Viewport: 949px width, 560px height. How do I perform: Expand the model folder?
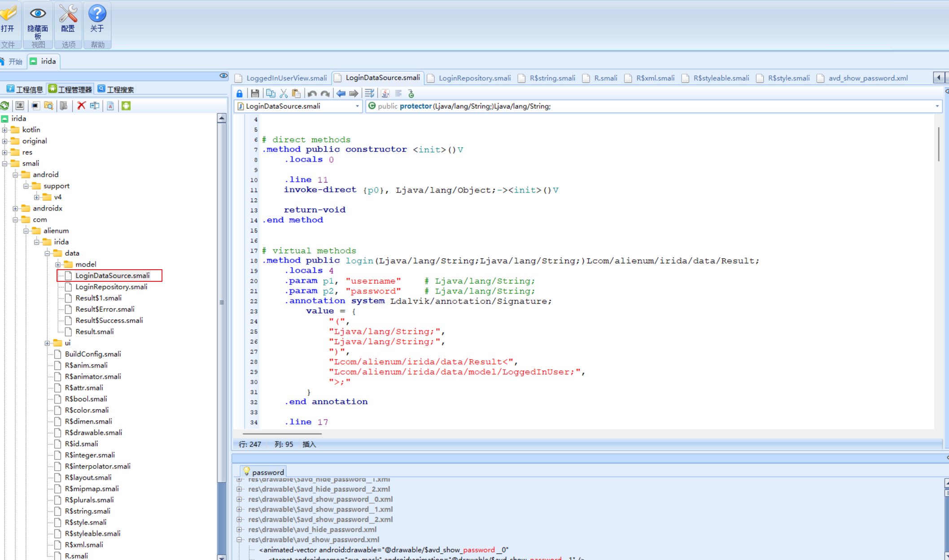[58, 264]
